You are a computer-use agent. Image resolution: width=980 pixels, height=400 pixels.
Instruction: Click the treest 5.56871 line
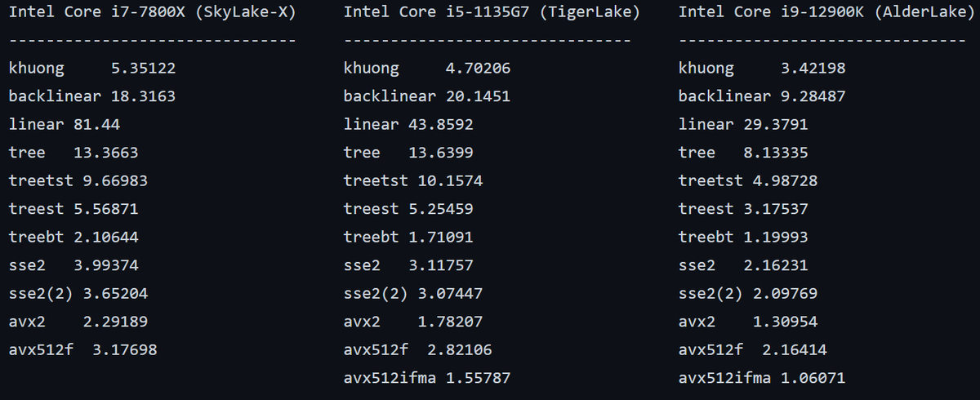pyautogui.click(x=73, y=209)
